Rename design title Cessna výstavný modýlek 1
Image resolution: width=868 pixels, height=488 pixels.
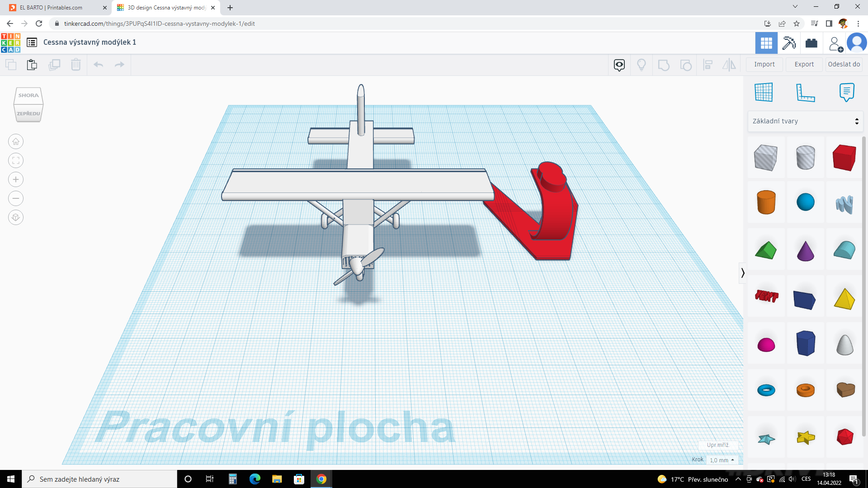[x=90, y=42]
